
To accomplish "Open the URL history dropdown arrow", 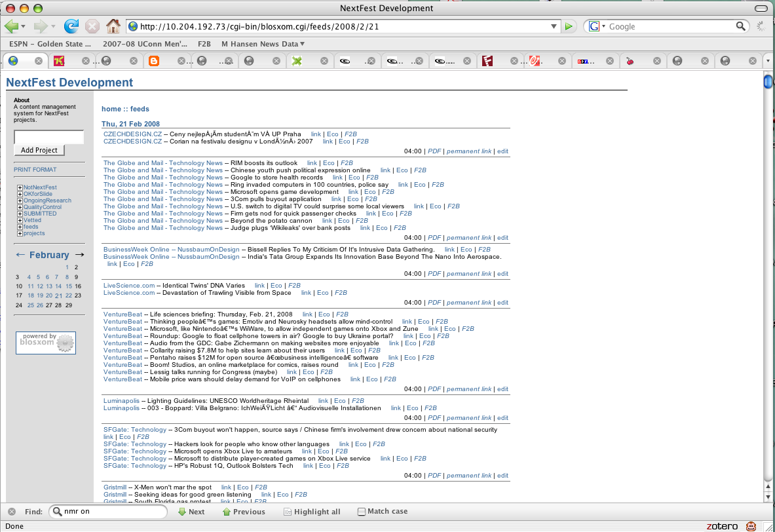I will coord(554,27).
